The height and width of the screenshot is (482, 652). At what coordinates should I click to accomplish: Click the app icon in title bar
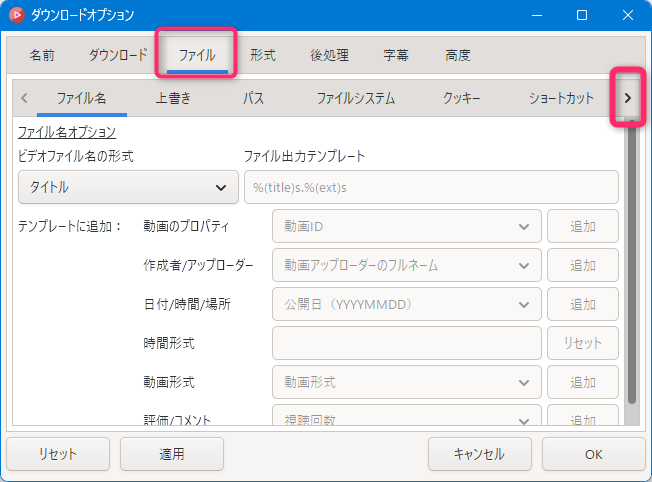16,15
